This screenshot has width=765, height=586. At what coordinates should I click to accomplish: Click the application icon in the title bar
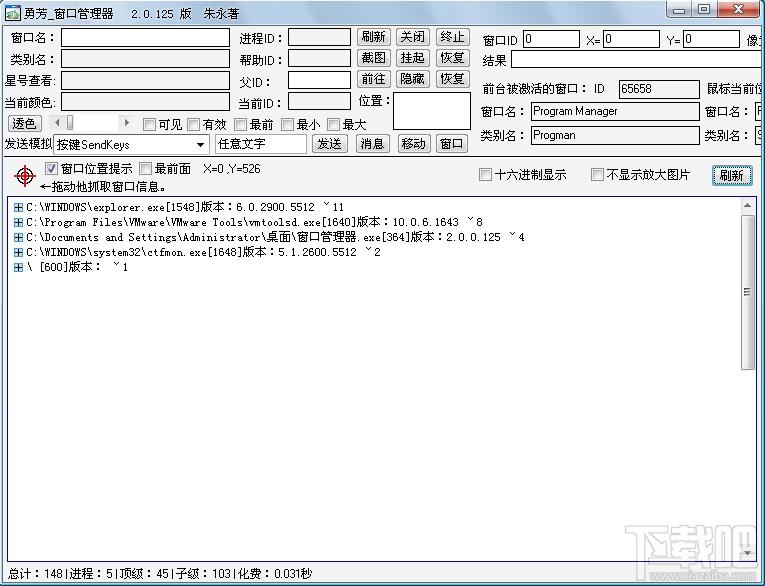[x=13, y=13]
